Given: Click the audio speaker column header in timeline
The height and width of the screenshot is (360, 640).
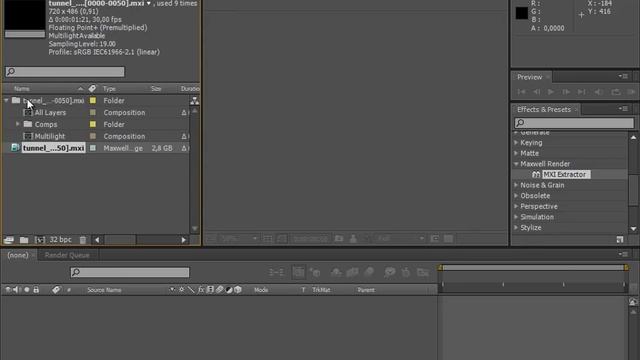Looking at the screenshot, I should (x=16, y=289).
